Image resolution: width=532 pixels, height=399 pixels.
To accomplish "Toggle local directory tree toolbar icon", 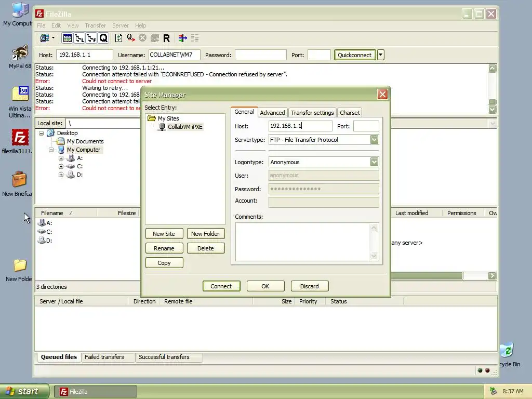I will coord(79,38).
